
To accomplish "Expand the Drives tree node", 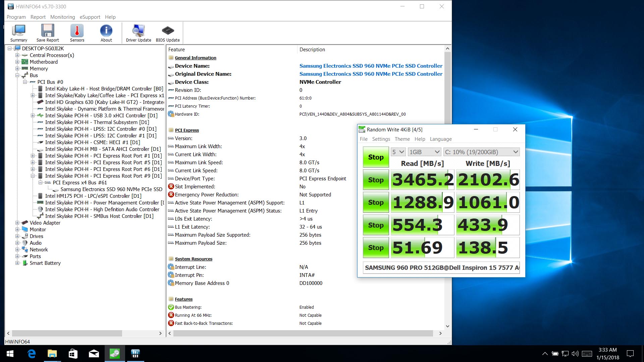I will click(x=17, y=236).
